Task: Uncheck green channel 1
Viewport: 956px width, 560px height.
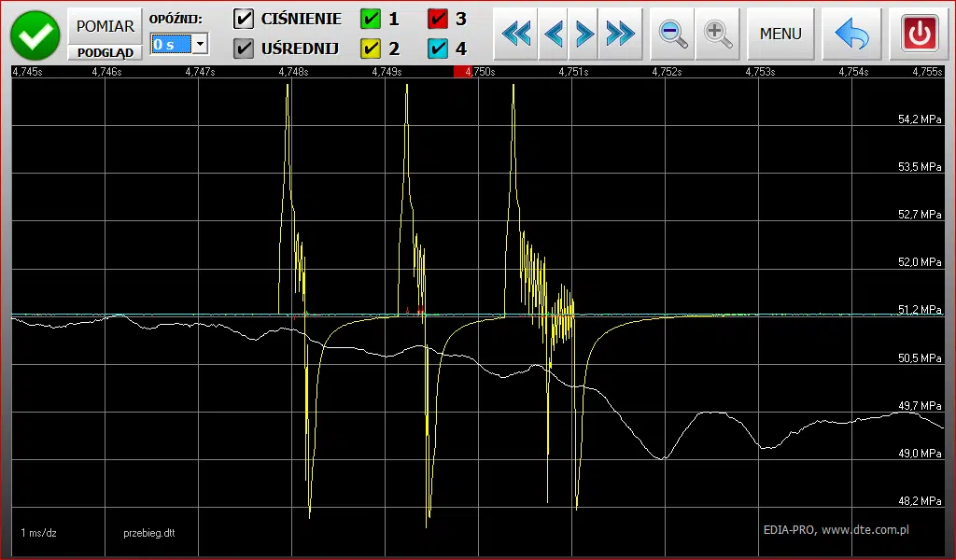Action: pyautogui.click(x=373, y=19)
